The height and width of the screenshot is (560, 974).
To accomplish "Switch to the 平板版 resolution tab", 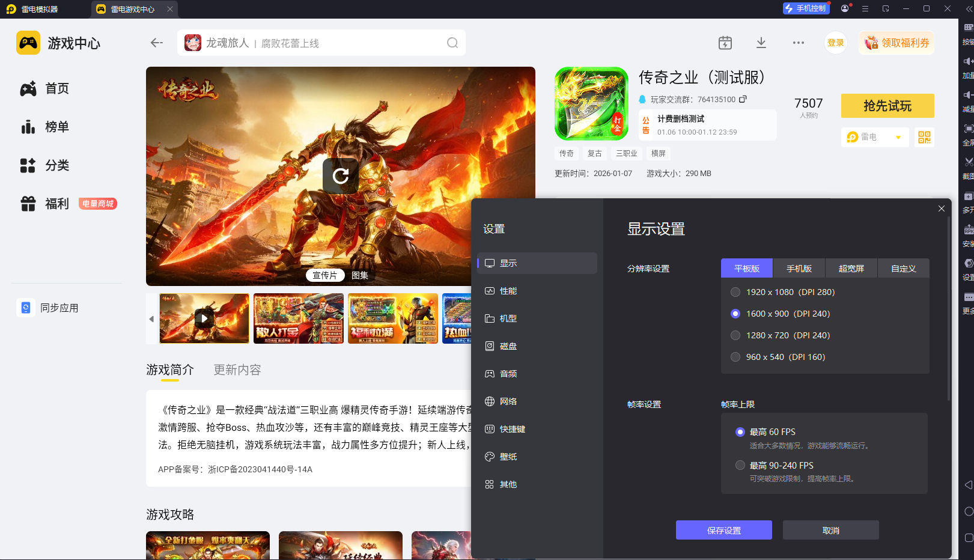I will (x=747, y=269).
